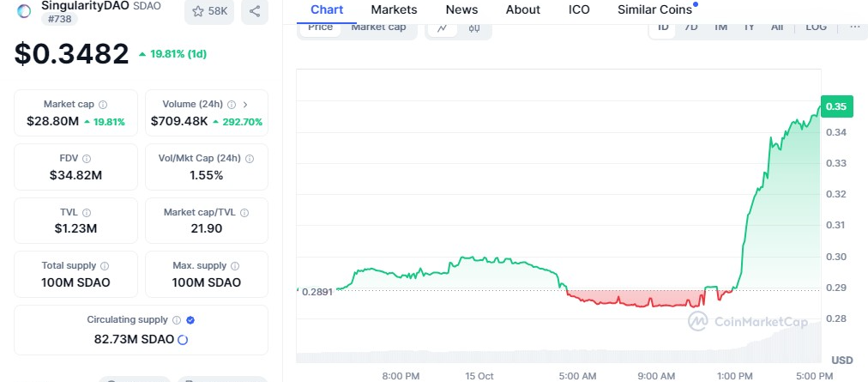Click FDV info icon
868x382 pixels.
(x=87, y=159)
